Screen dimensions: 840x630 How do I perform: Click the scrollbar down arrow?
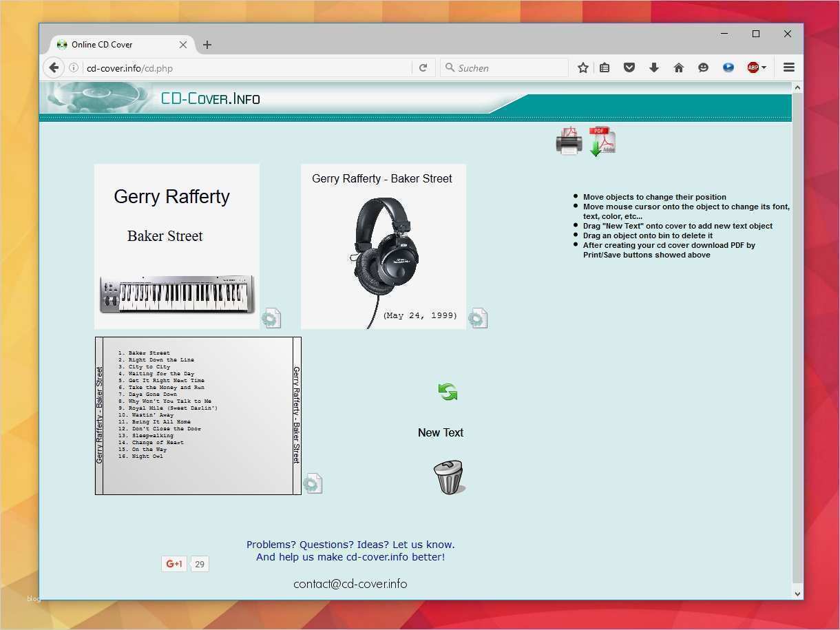(x=797, y=594)
